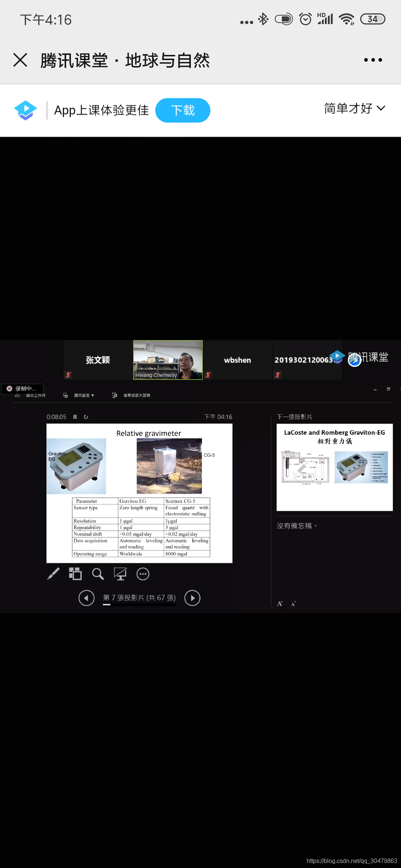Image resolution: width=401 pixels, height=868 pixels.
Task: Click the 录制中 recording indicator
Action: point(22,388)
